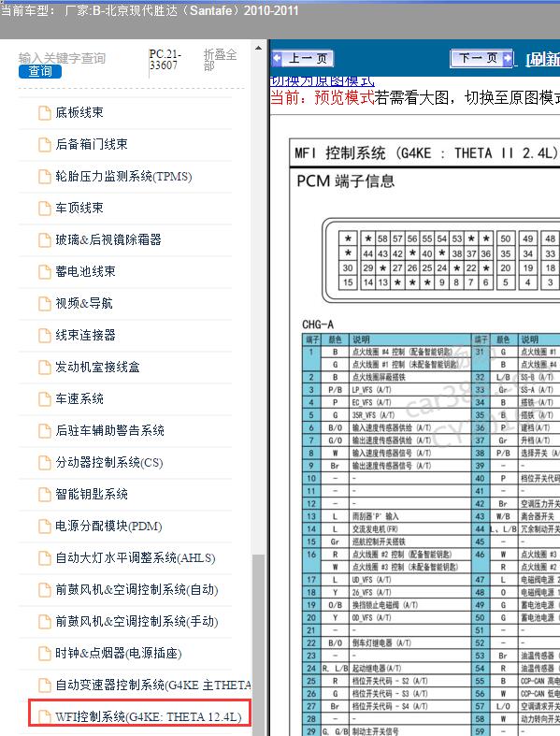Open 自动变速器控制系统(G4KE) entry
Viewport: 560px width, 736px height.
[153, 685]
